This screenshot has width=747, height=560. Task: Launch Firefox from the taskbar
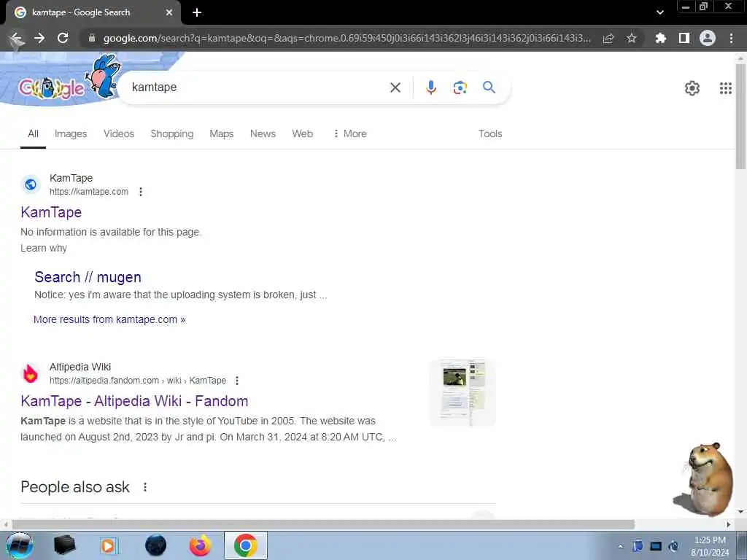[200, 545]
